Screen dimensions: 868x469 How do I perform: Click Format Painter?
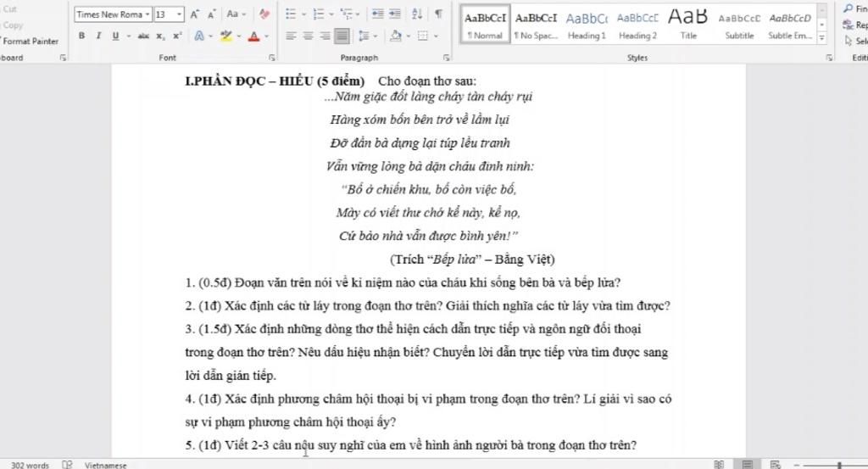point(30,41)
